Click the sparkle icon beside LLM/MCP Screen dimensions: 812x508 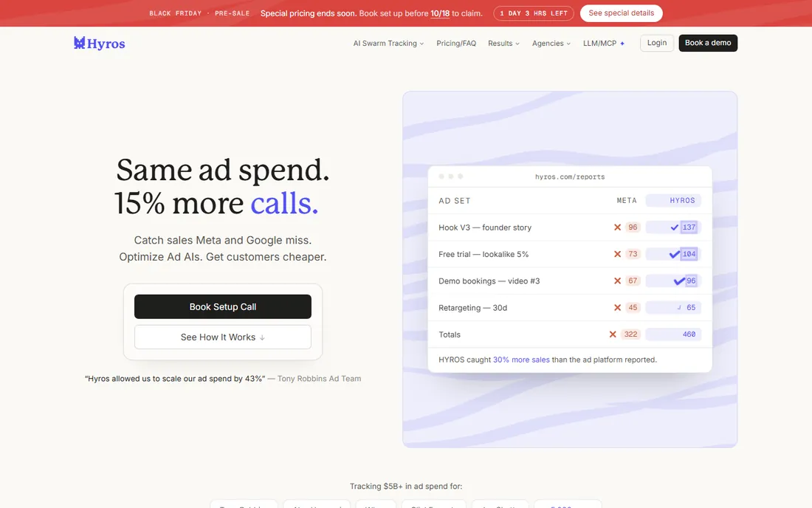[x=622, y=44]
